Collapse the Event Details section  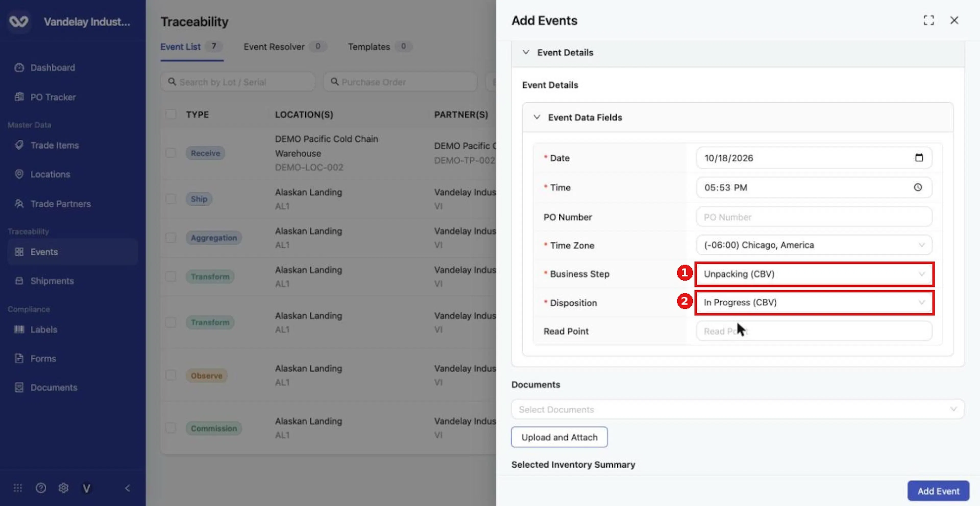click(x=526, y=52)
